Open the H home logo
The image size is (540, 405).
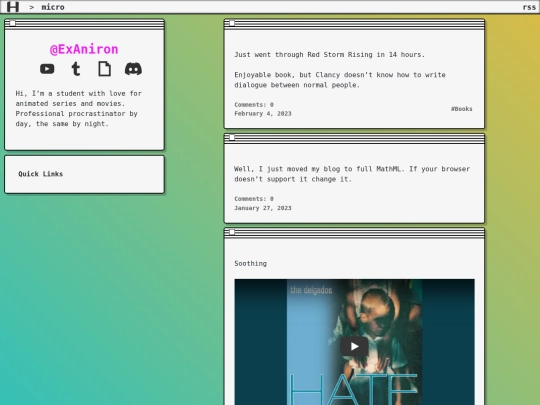click(13, 7)
